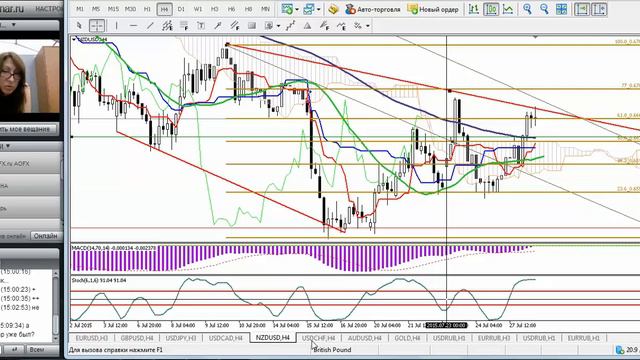This screenshot has height=360, width=640.
Task: Select the M5 timeframe button
Action: click(x=96, y=9)
